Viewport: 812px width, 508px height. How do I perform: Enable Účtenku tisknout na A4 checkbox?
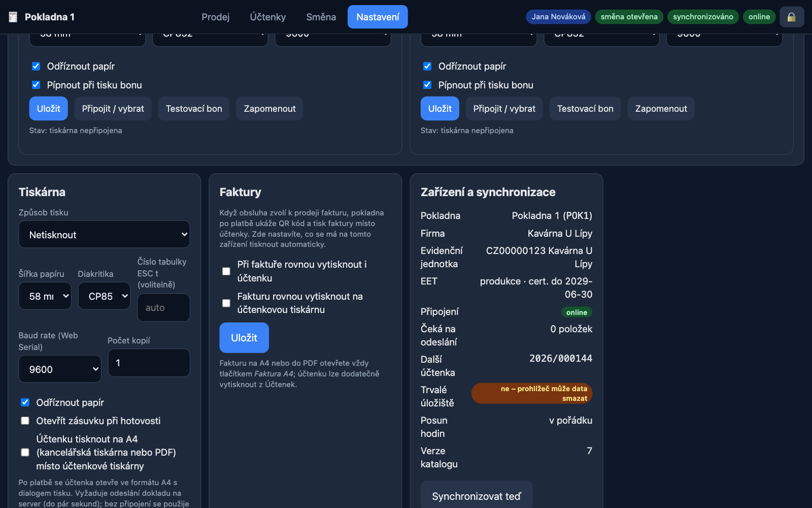coord(25,452)
